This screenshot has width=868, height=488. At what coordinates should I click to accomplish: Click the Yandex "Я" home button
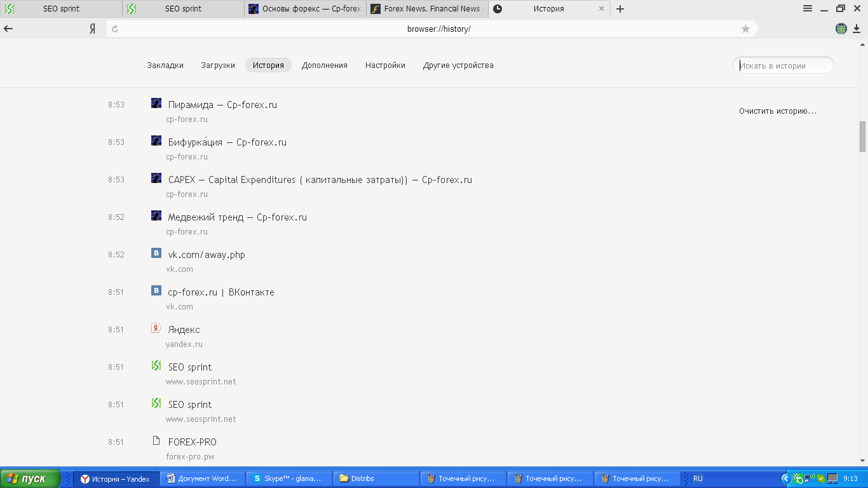point(92,29)
